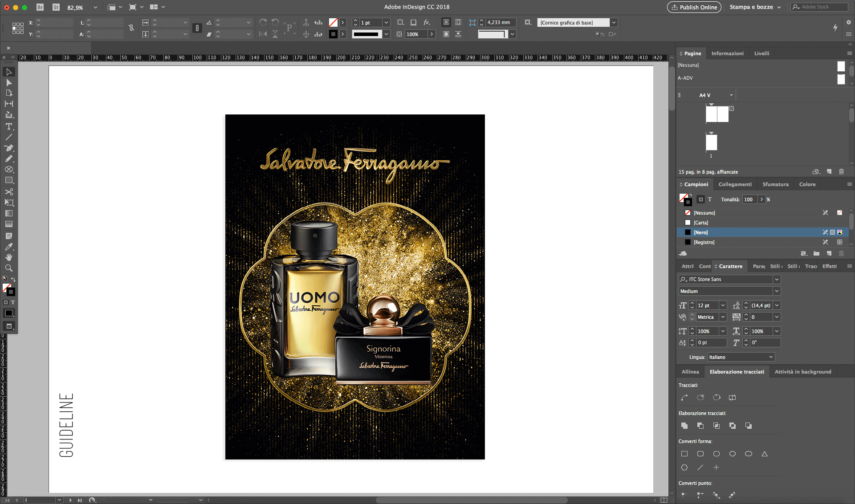The height and width of the screenshot is (504, 855).
Task: Open Medium font style dropdown
Action: click(777, 291)
